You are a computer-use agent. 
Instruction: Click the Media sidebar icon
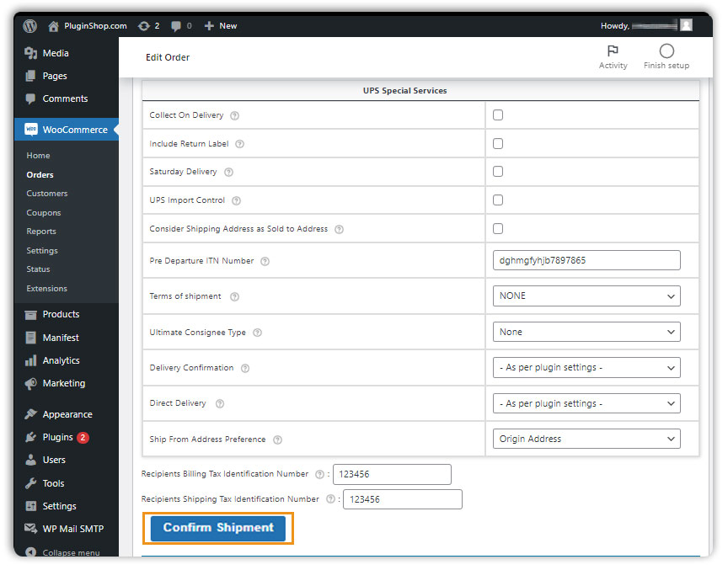click(30, 53)
